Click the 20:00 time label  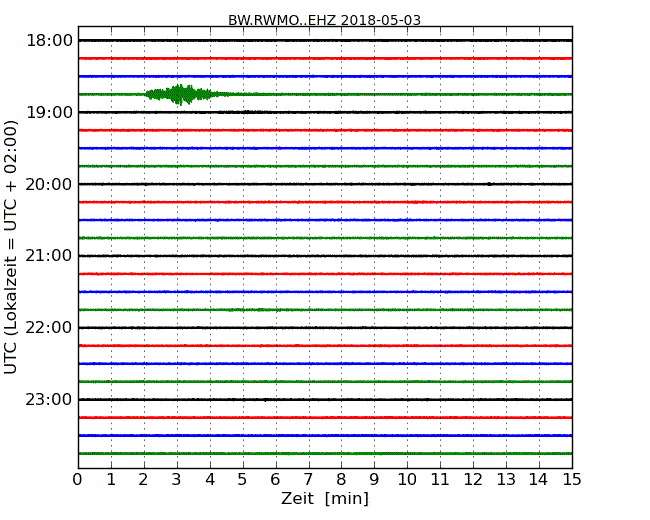[49, 184]
